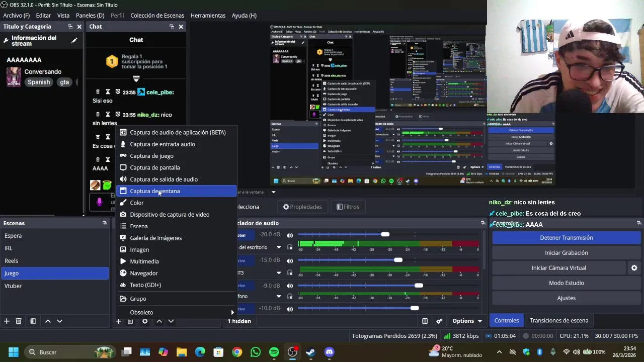
Task: Open the Herramientas menu
Action: (x=208, y=16)
